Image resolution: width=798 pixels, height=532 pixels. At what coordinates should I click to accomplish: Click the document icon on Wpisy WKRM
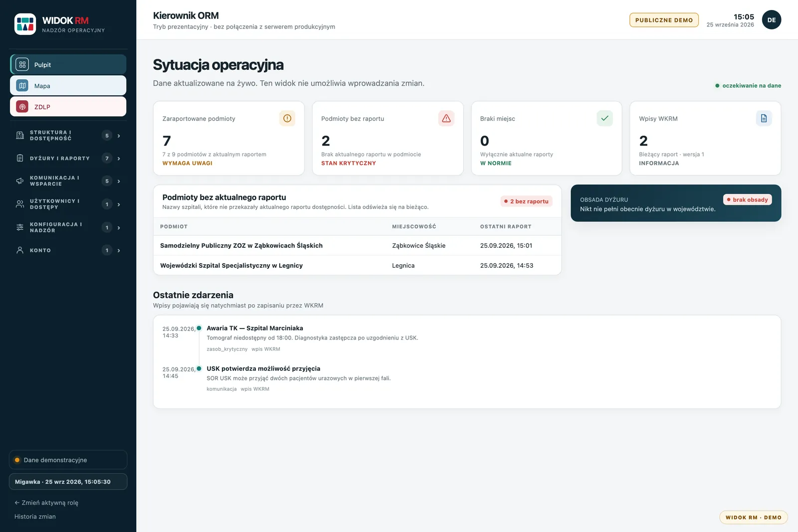tap(764, 118)
